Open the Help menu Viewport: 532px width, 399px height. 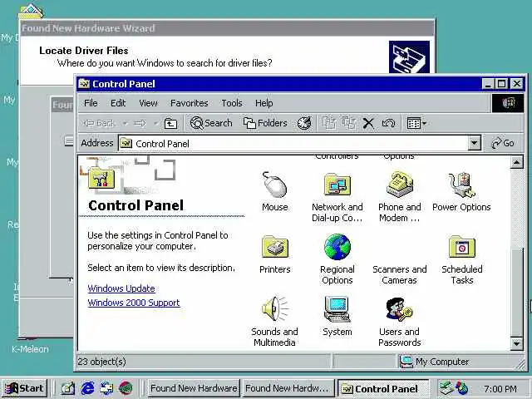(264, 103)
